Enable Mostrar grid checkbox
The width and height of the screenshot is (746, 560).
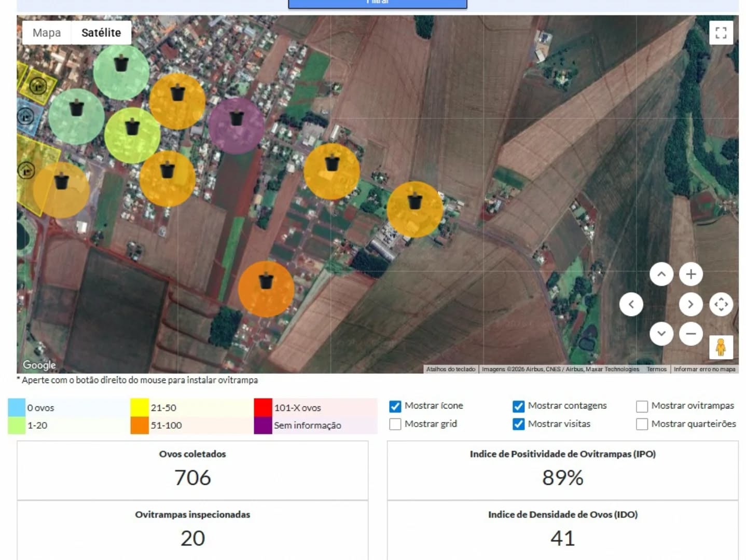pos(395,424)
